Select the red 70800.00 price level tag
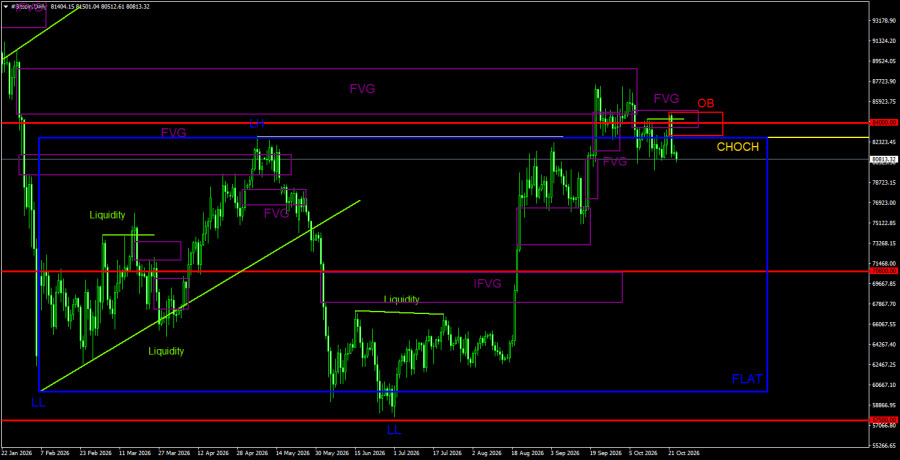 [883, 271]
